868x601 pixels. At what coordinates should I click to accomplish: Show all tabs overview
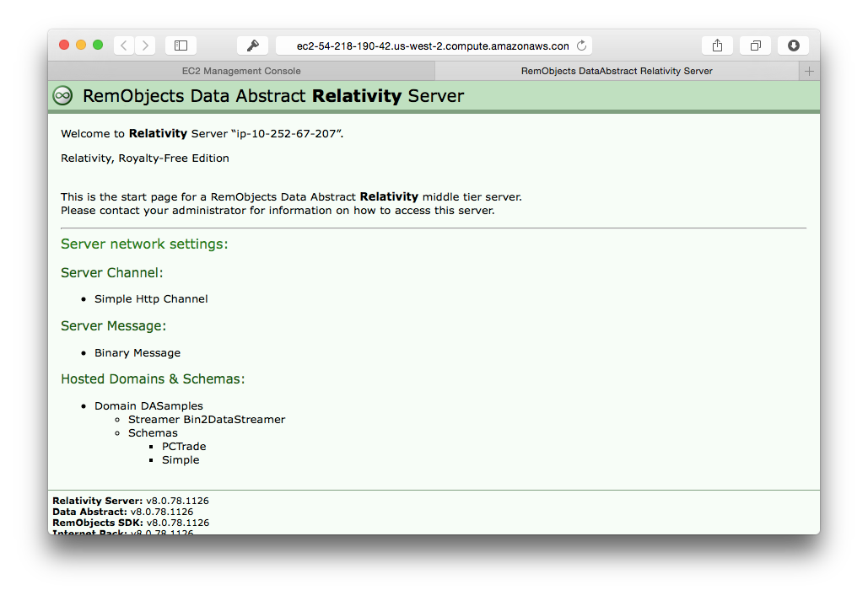(756, 46)
